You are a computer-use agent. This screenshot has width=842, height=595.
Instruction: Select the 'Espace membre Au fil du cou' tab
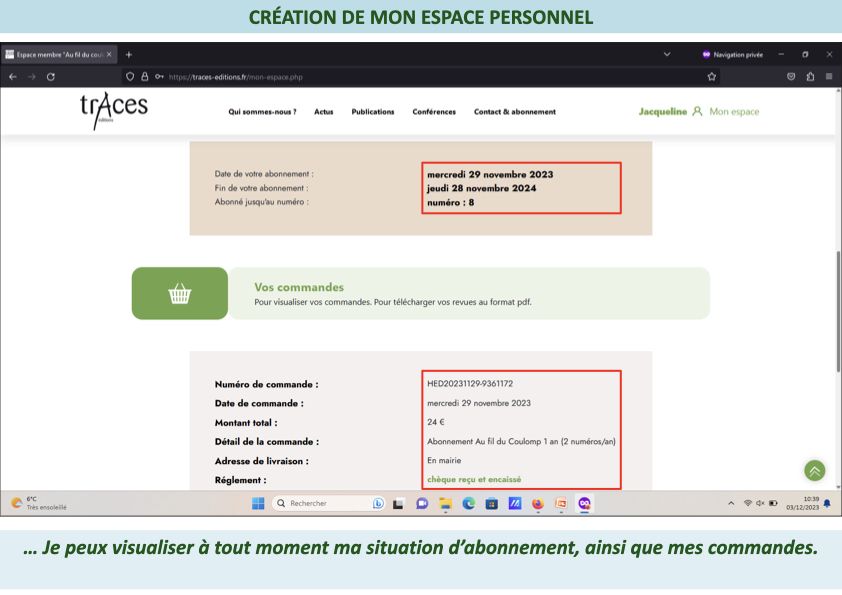(59, 55)
